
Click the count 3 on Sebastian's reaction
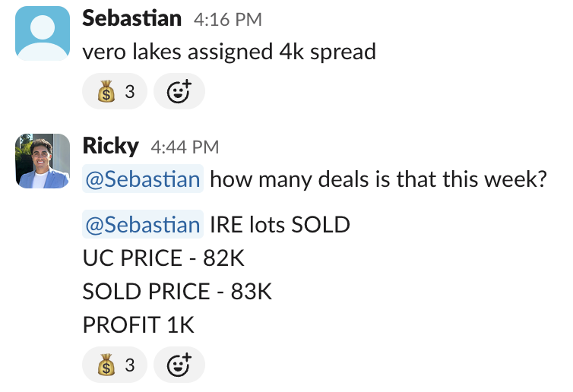click(130, 91)
